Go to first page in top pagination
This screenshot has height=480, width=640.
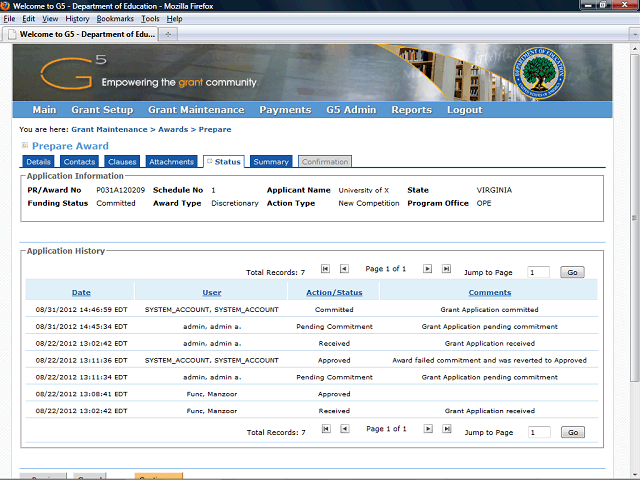(325, 269)
